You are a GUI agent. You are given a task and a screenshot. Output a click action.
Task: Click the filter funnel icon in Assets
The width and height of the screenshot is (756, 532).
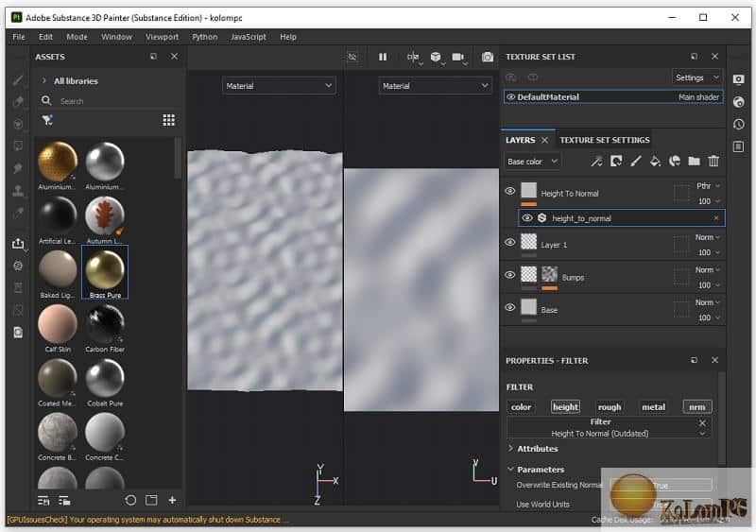pyautogui.click(x=46, y=120)
